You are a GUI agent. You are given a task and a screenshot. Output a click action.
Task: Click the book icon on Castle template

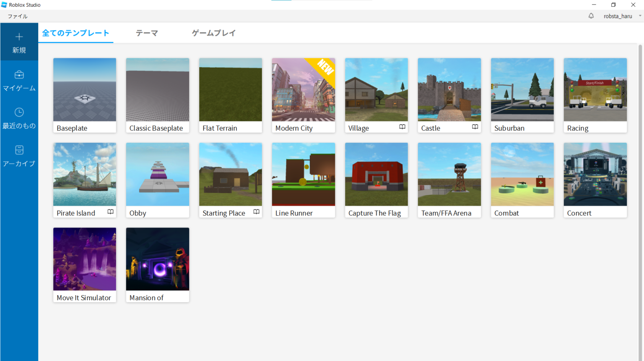pos(475,127)
